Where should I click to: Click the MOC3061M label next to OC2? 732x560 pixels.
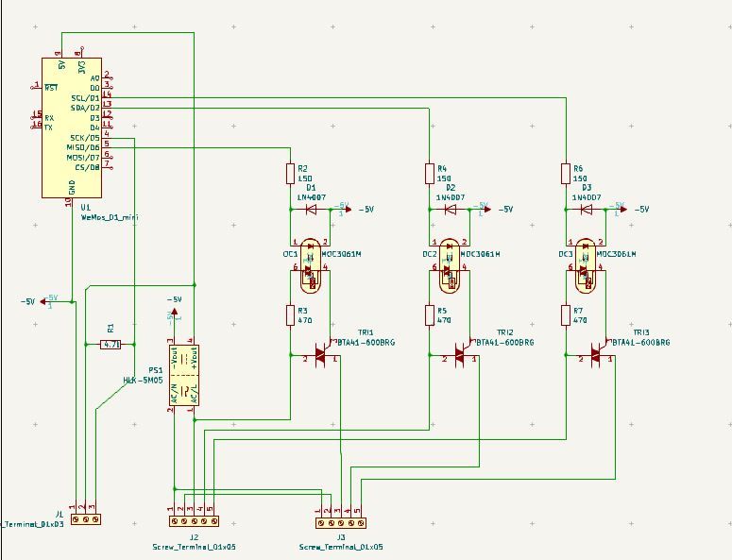tap(481, 254)
